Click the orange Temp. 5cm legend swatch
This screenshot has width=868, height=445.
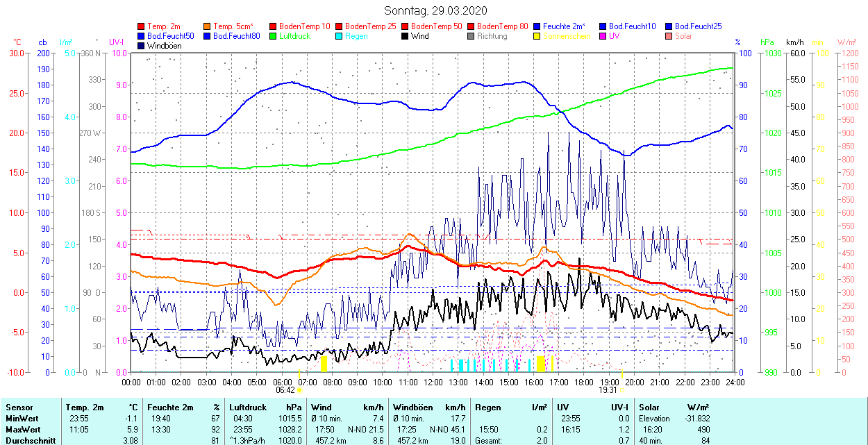coord(207,26)
